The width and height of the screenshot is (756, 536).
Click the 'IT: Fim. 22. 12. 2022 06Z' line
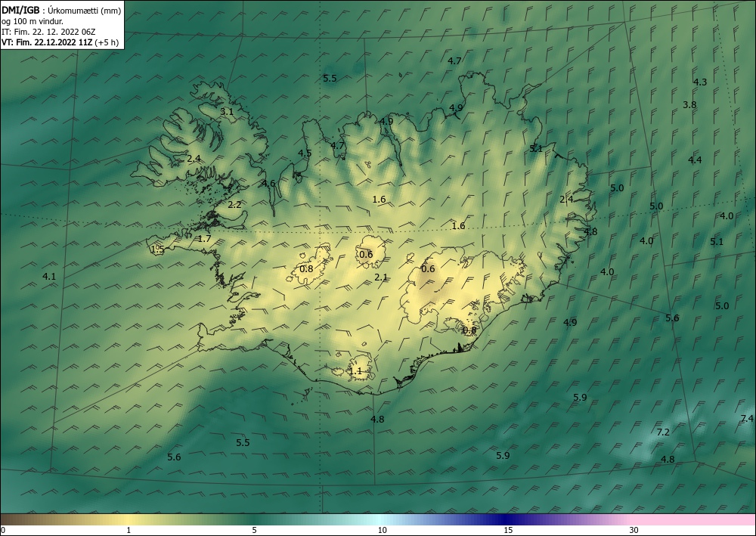coord(48,32)
